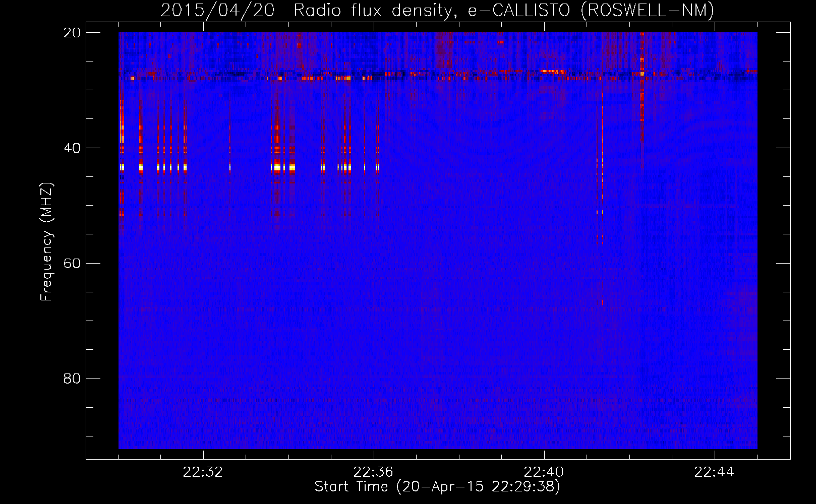The image size is (816, 504).
Task: Click the 22:40 time tick label
Action: tap(544, 472)
